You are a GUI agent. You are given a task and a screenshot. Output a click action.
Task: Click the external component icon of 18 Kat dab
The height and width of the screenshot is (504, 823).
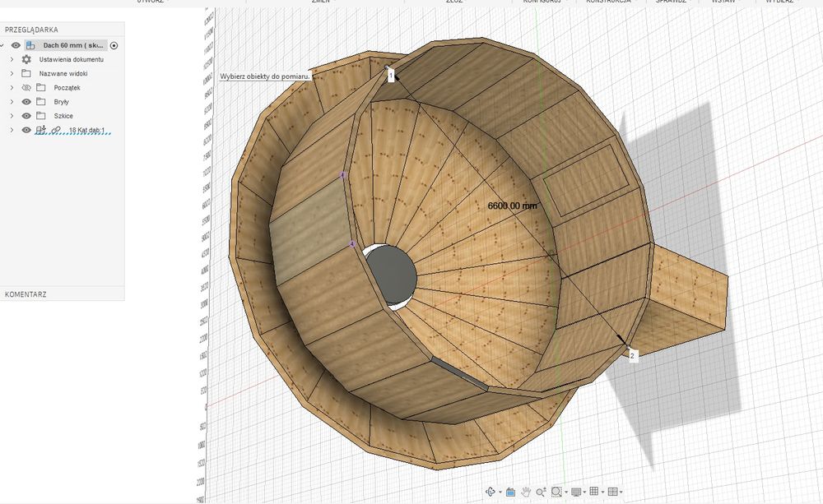click(x=41, y=130)
